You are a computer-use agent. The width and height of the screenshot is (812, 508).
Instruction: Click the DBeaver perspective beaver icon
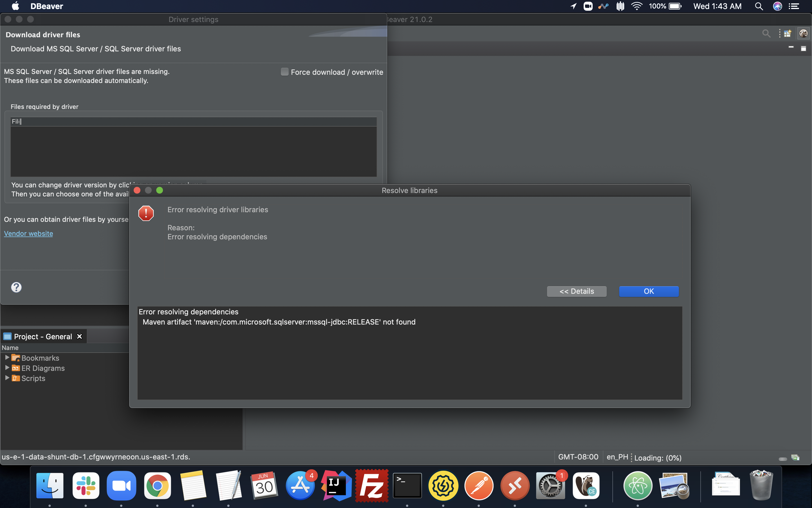click(x=803, y=33)
